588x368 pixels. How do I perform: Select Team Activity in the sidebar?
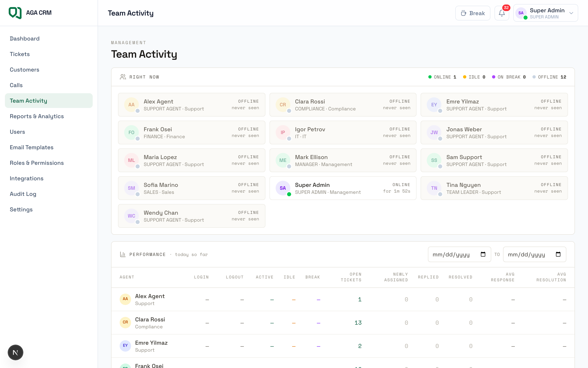pyautogui.click(x=49, y=101)
